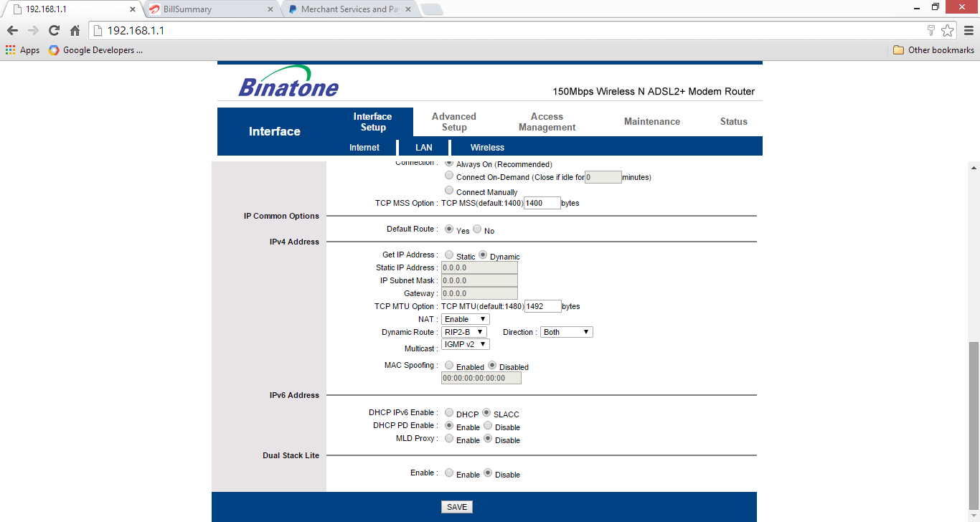
Task: Click the MAC address field
Action: (x=481, y=378)
